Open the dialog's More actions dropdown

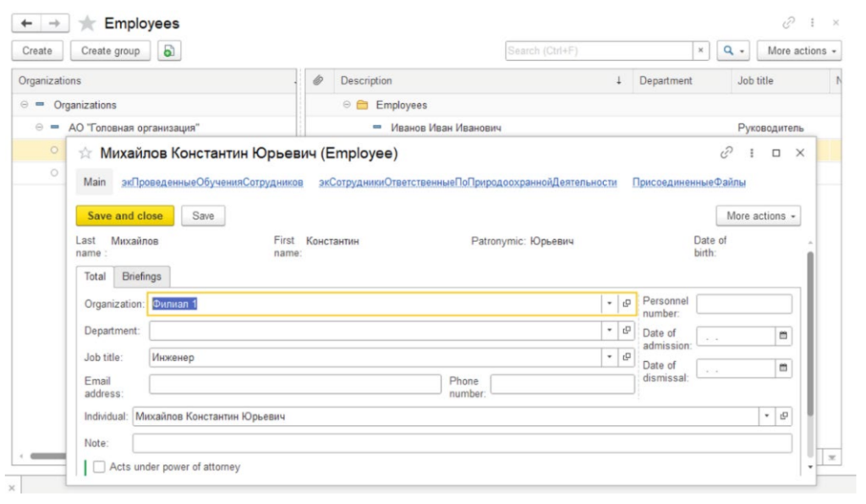tap(758, 216)
